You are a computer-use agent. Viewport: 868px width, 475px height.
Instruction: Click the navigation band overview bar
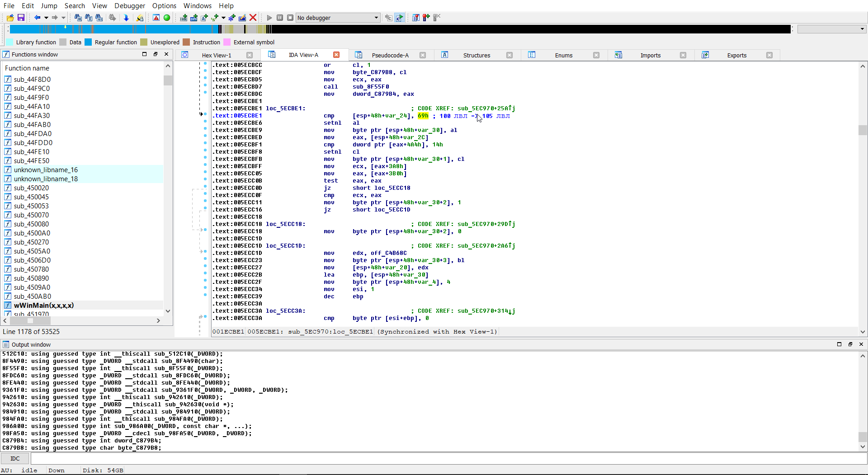point(400,29)
